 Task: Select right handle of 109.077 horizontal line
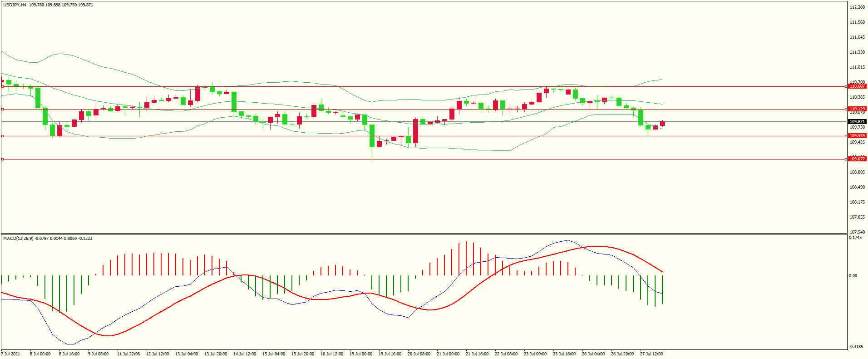point(846,159)
